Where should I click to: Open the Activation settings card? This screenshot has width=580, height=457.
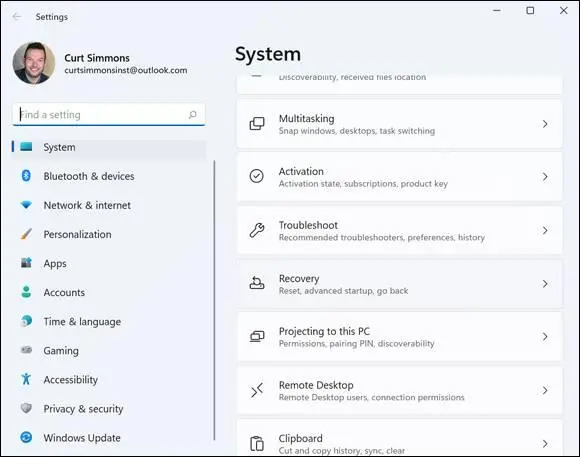pyautogui.click(x=399, y=177)
